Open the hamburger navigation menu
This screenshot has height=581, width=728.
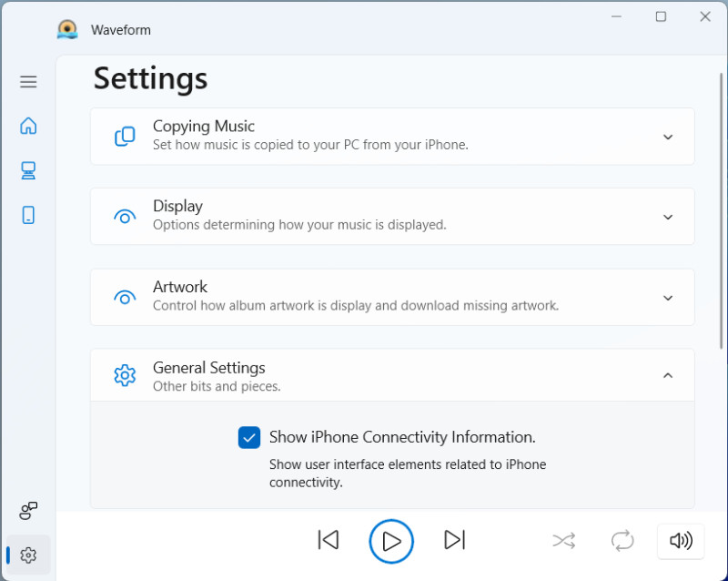[28, 82]
